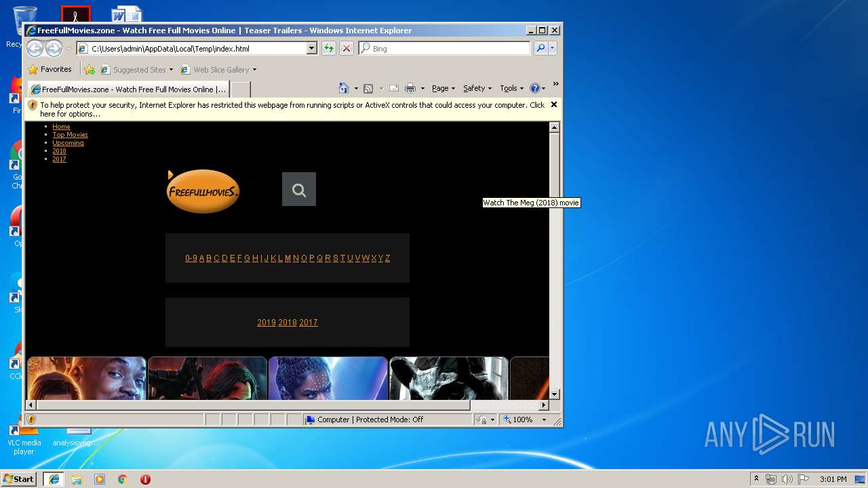Close the security information bar

pyautogui.click(x=554, y=104)
